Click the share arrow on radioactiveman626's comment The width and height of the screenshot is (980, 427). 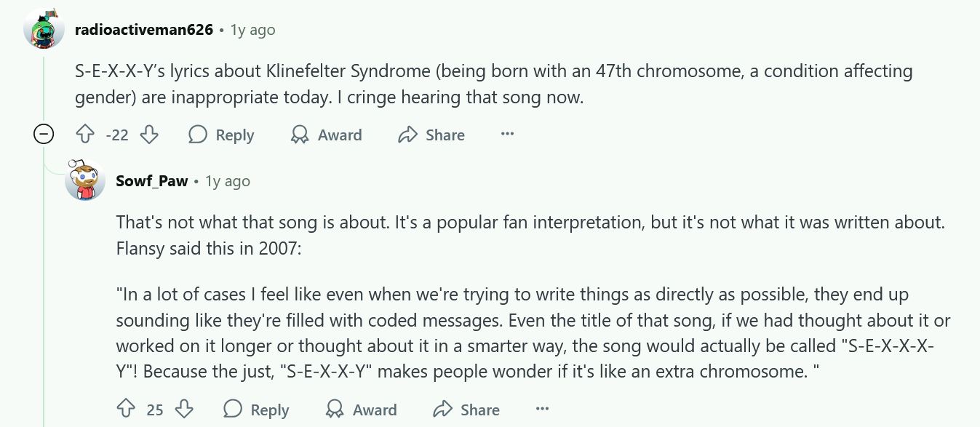(x=407, y=135)
